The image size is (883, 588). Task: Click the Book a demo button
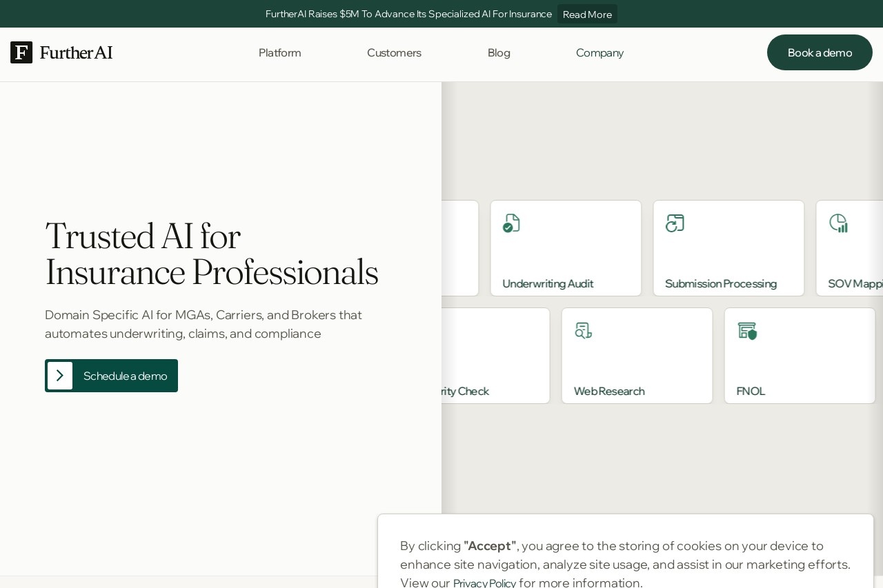point(820,52)
